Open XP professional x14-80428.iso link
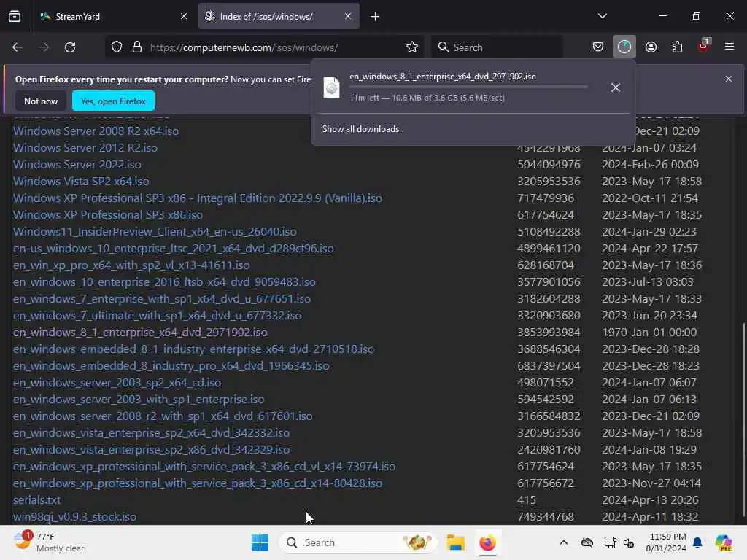 pyautogui.click(x=198, y=483)
